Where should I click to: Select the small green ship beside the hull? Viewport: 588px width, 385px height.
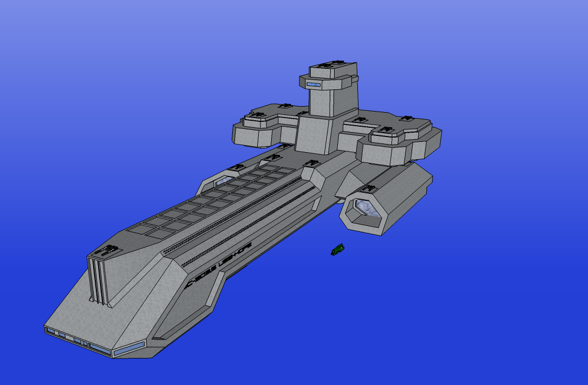pos(337,249)
